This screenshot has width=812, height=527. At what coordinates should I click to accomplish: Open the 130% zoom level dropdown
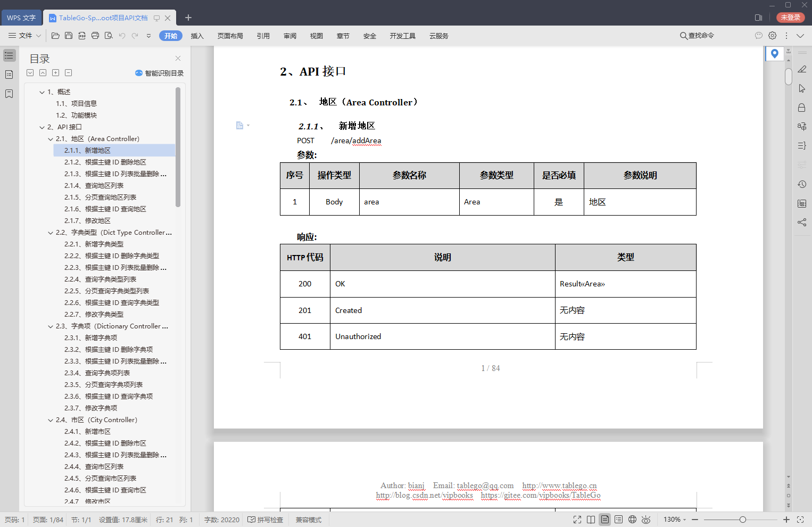coord(675,520)
